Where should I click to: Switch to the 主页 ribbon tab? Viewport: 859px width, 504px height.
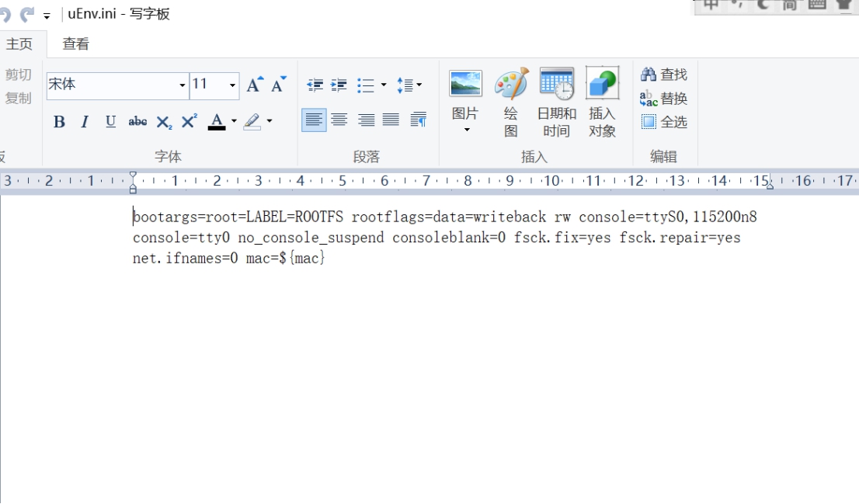tap(19, 43)
